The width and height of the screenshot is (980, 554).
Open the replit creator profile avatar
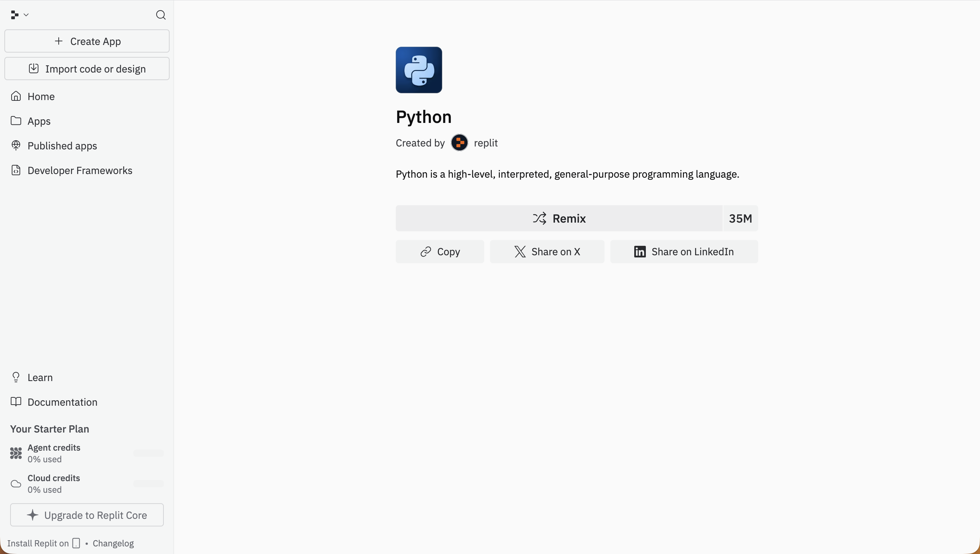click(460, 142)
